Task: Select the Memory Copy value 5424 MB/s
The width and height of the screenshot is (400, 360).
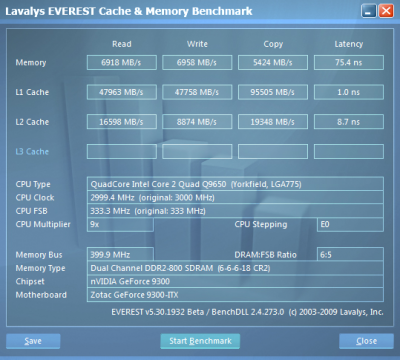Action: point(273,62)
